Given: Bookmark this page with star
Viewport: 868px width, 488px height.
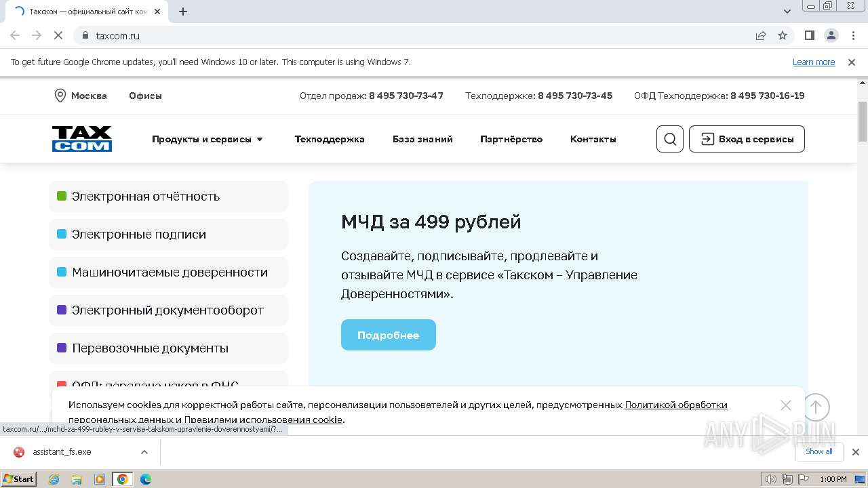Looking at the screenshot, I should click(783, 35).
